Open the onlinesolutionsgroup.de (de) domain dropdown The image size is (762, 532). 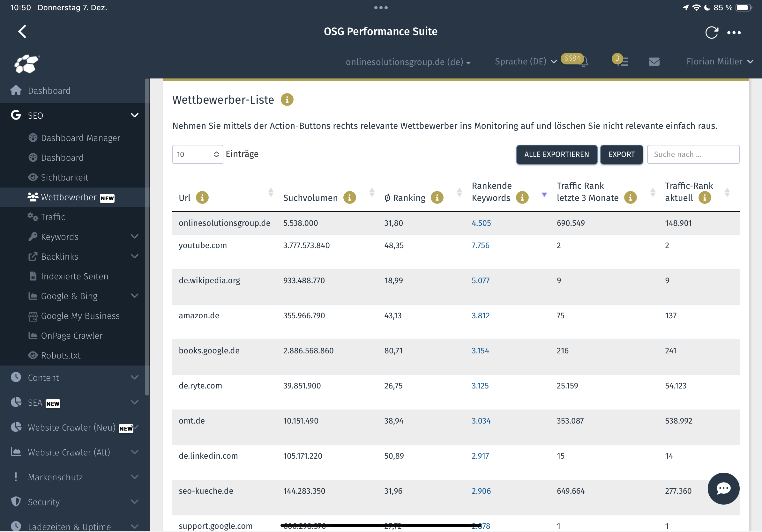[x=408, y=62]
